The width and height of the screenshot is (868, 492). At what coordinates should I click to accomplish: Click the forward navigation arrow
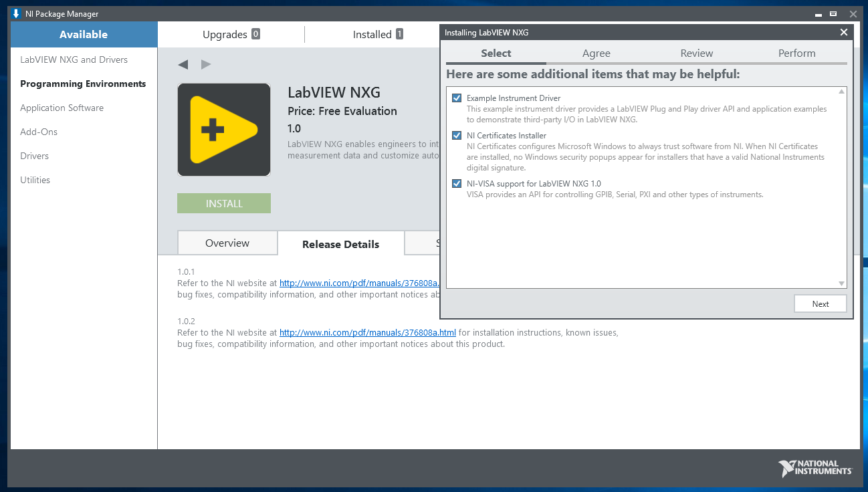tap(206, 64)
